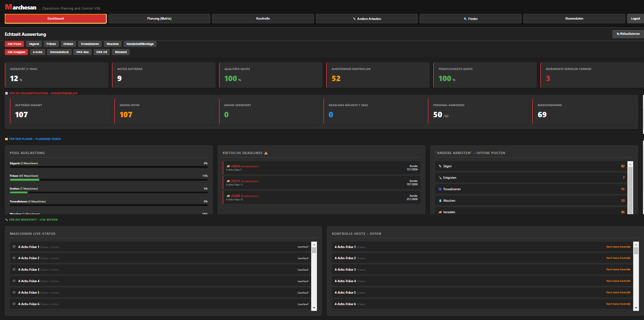644x320 pixels.
Task: Filter by Drehen pool
Action: tap(68, 44)
